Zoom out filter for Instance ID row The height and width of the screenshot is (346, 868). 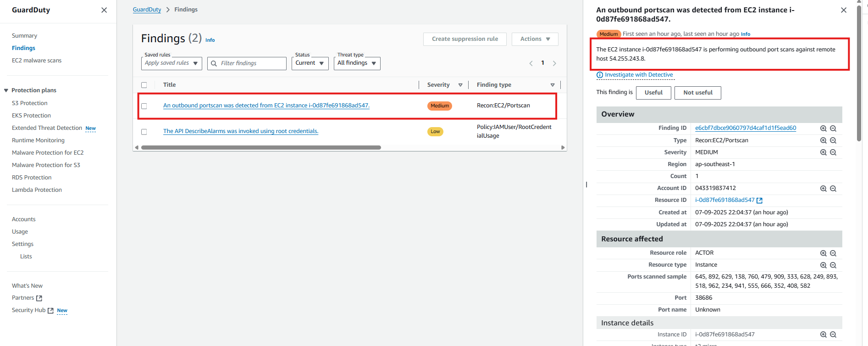833,335
